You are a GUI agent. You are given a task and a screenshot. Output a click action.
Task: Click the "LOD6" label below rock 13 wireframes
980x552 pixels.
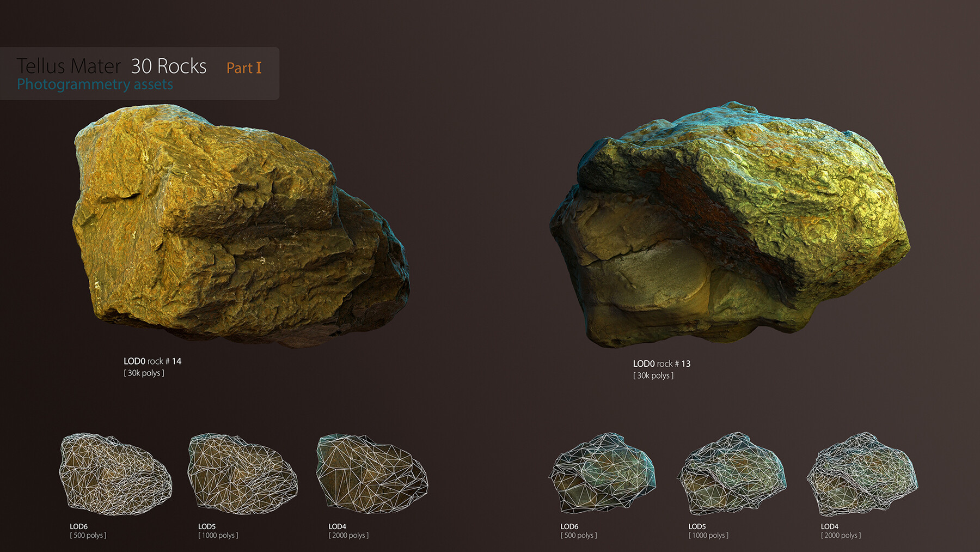tap(569, 526)
